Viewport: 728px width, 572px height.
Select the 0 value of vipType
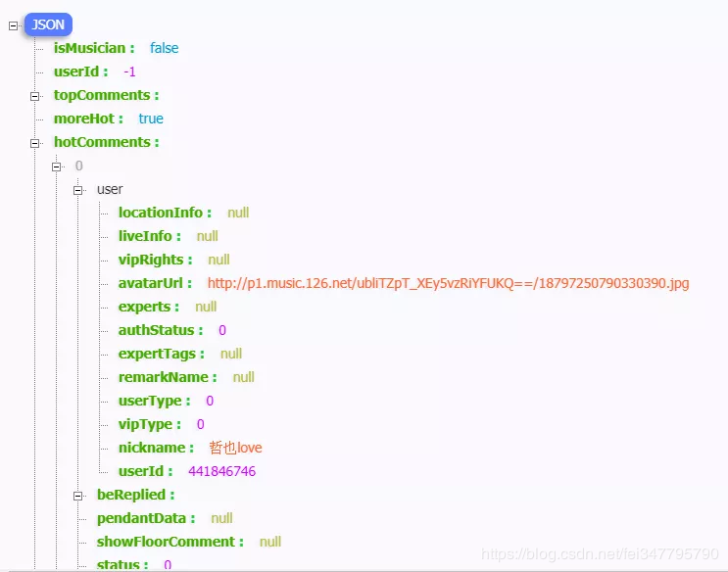coord(201,424)
